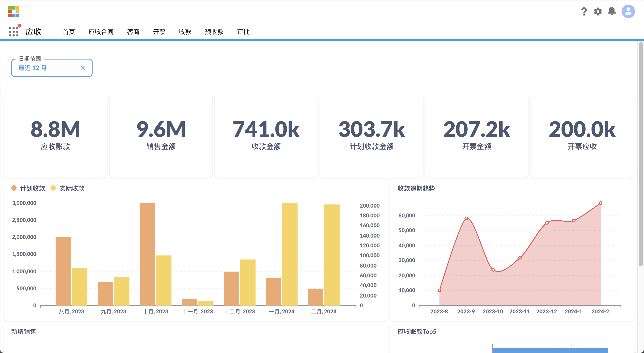Click the 应收账款 8.8M card
The image size is (644, 353).
(55, 136)
